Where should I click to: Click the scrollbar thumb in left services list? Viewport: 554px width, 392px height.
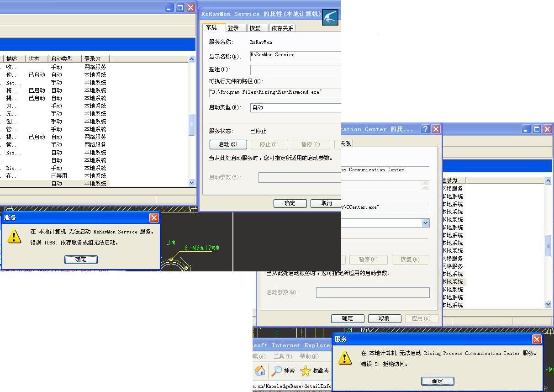tap(192, 125)
